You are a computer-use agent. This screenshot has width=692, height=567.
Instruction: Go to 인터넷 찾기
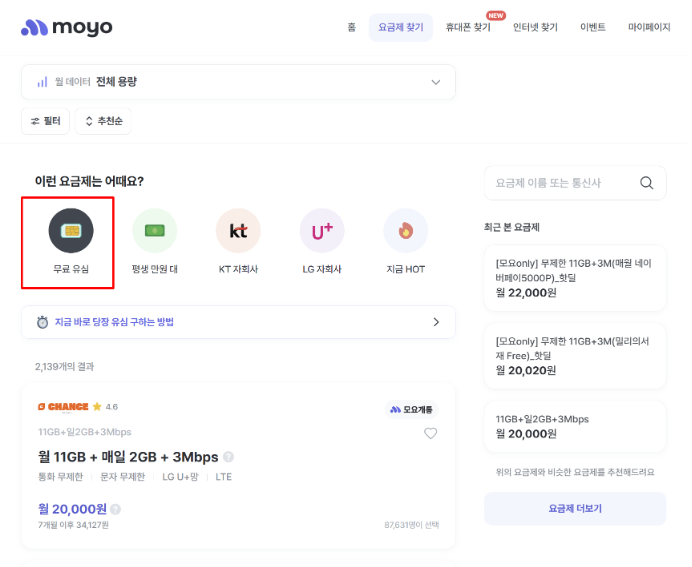click(x=535, y=27)
